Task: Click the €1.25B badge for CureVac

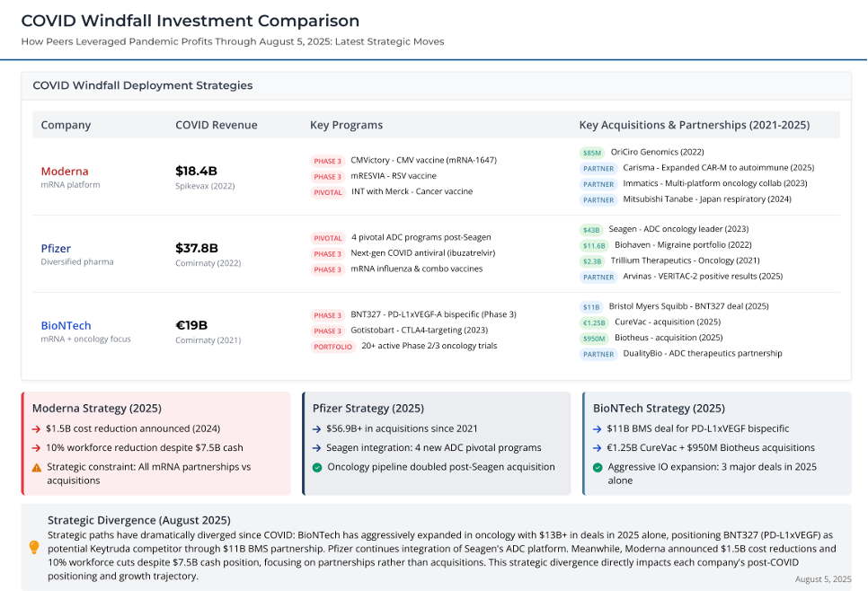Action: (594, 322)
